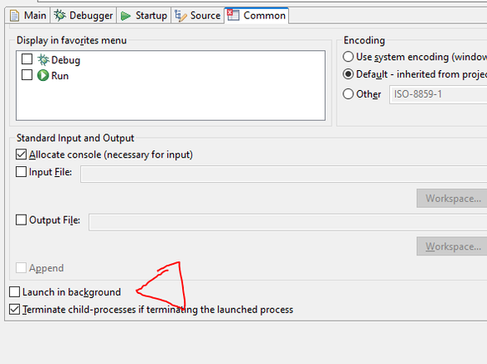Switch to the Startup tab
Screen dimensions: 487x364
[144, 15]
